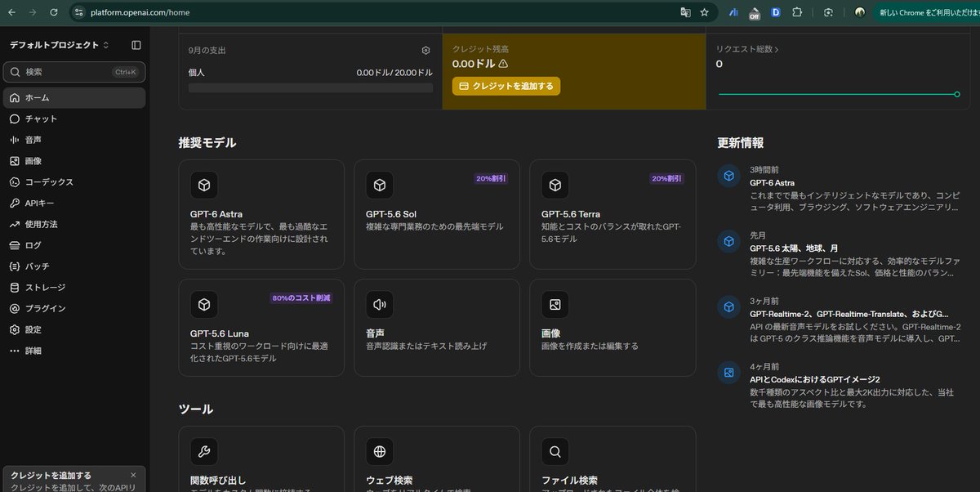
Task: Collapse sidebar using the panel toggle icon
Action: point(136,45)
